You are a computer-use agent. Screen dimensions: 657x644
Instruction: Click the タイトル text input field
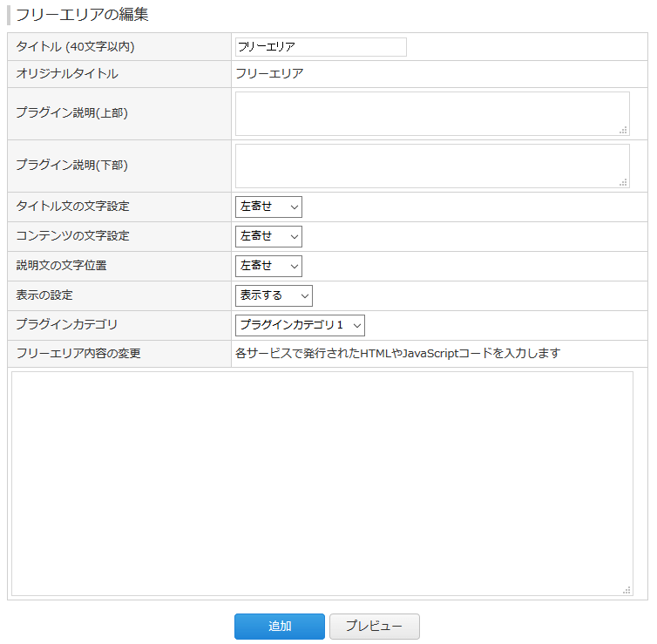coord(321,47)
